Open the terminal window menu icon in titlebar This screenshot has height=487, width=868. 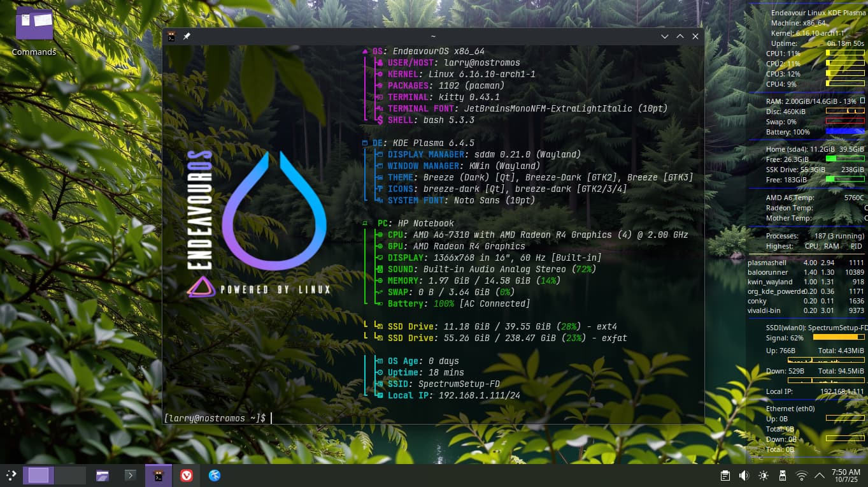click(x=171, y=37)
